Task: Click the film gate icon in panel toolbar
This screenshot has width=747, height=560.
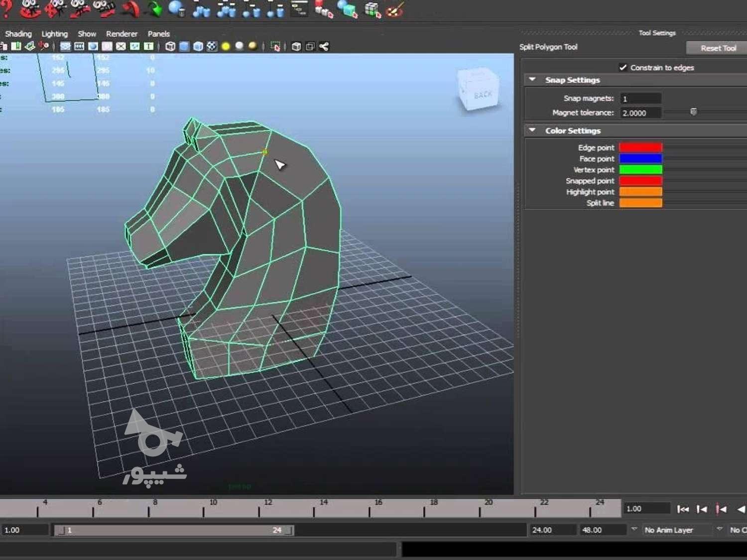Action: click(x=79, y=46)
